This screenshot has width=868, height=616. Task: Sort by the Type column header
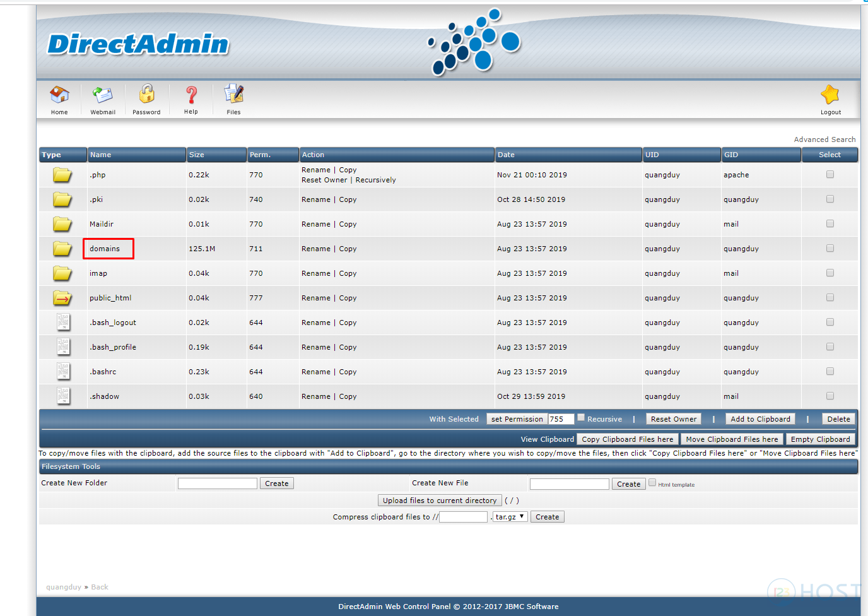62,155
